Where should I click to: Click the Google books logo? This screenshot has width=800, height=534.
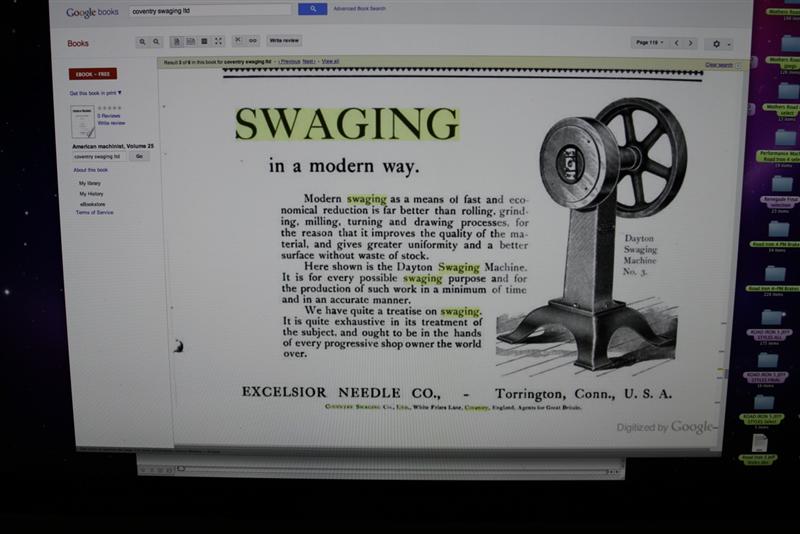point(92,12)
